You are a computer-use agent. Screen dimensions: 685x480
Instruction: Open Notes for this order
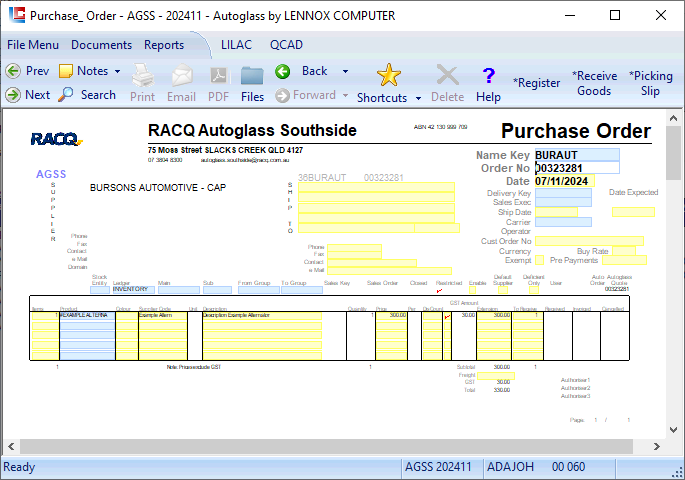(83, 71)
